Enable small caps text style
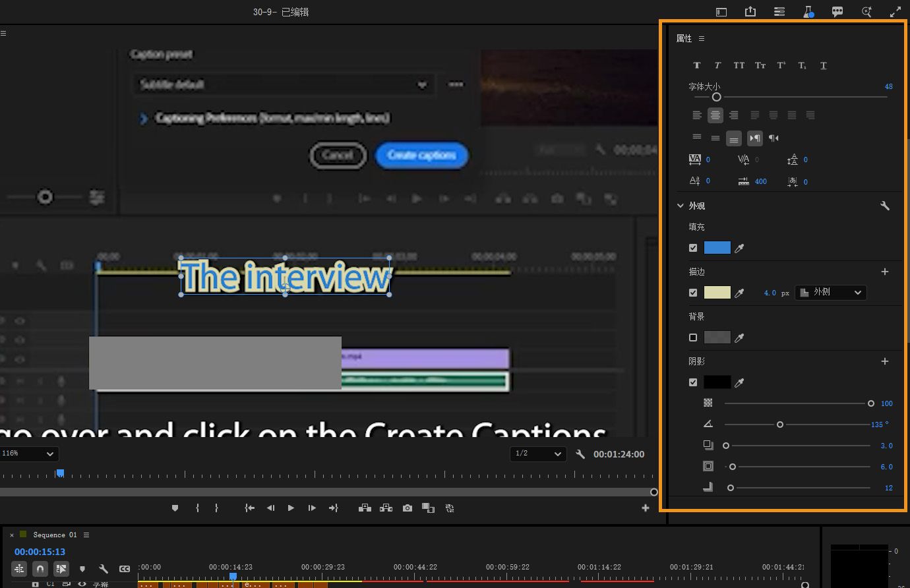Viewport: 910px width, 588px height. (760, 65)
